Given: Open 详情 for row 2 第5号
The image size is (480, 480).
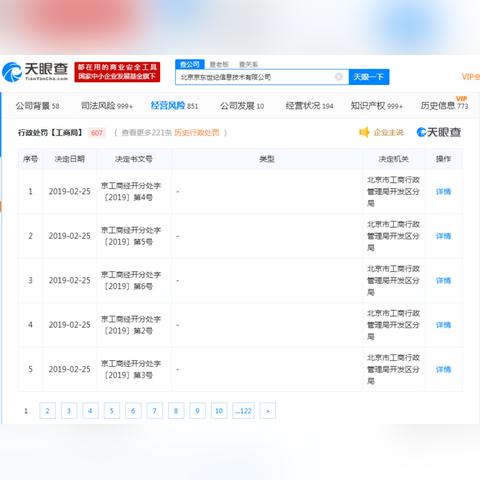Looking at the screenshot, I should tap(443, 236).
